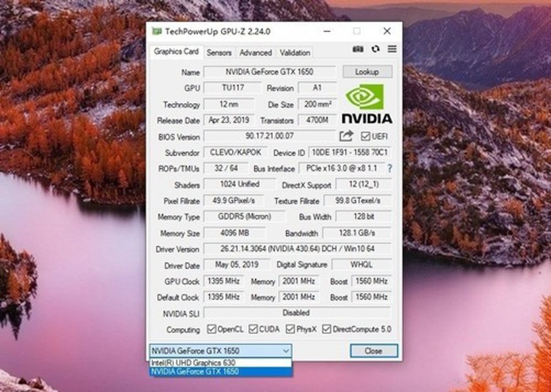This screenshot has height=392, width=551.
Task: Open the hamburger menu icon
Action: point(392,49)
